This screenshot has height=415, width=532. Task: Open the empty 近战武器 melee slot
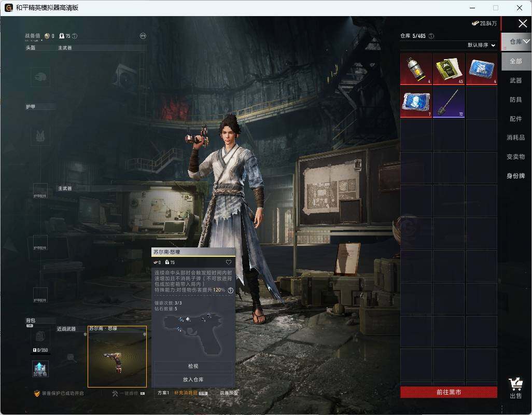[71, 357]
